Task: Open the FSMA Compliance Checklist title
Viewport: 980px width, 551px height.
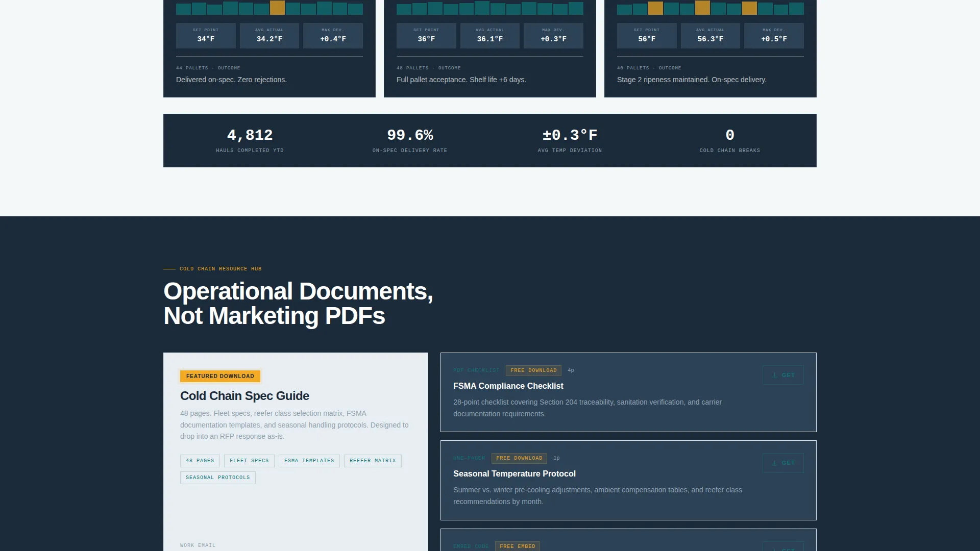Action: click(x=508, y=386)
